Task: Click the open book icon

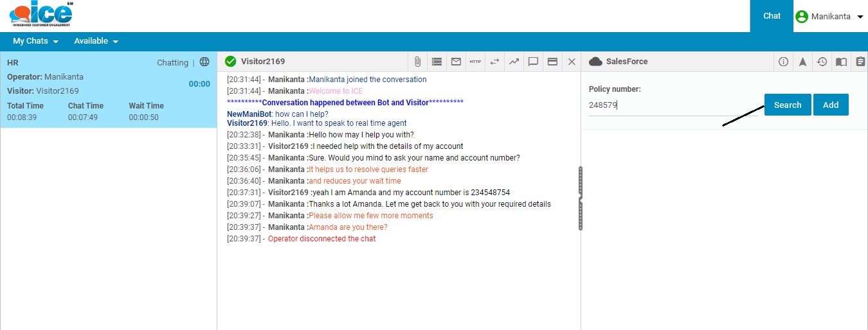Action: 841,62
